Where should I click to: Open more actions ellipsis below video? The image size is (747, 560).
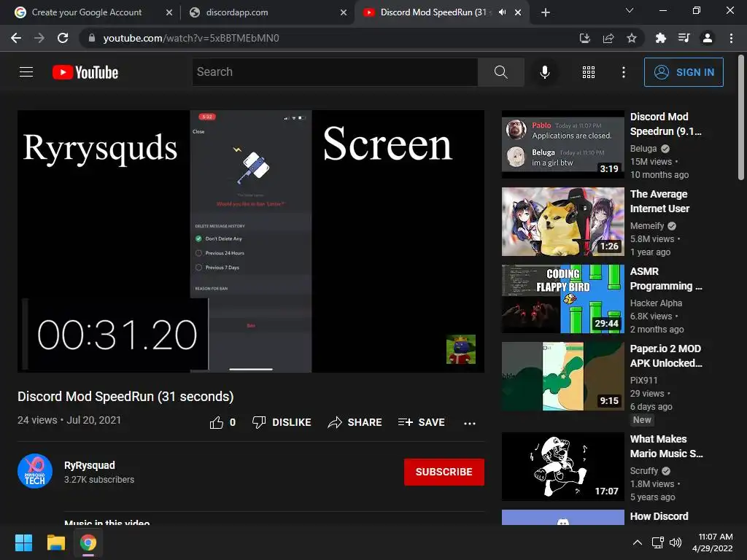(x=469, y=423)
